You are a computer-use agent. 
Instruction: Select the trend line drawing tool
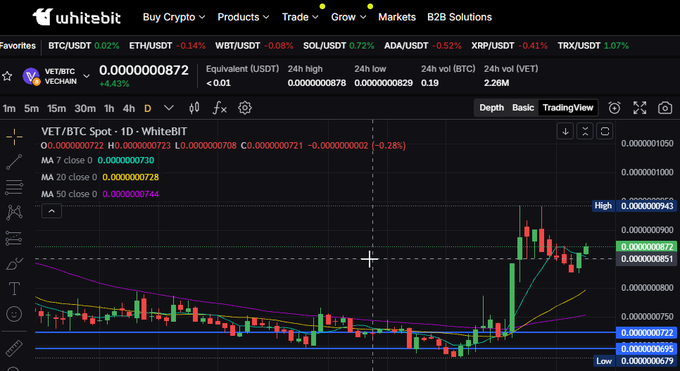coord(14,162)
